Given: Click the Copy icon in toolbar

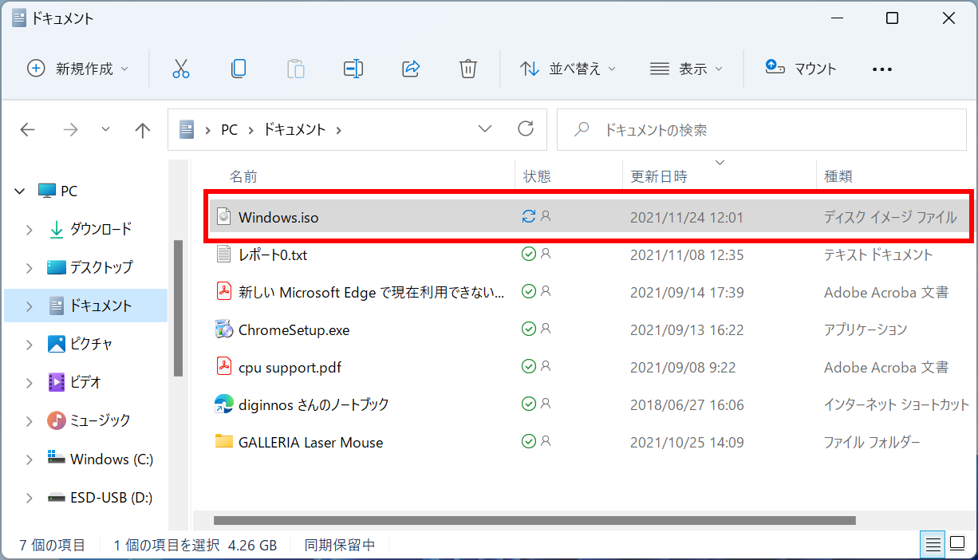Looking at the screenshot, I should point(238,69).
